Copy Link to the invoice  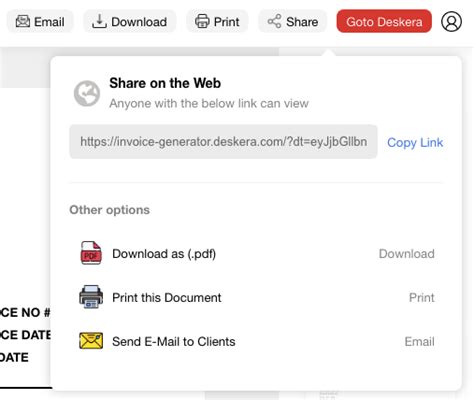(x=415, y=143)
